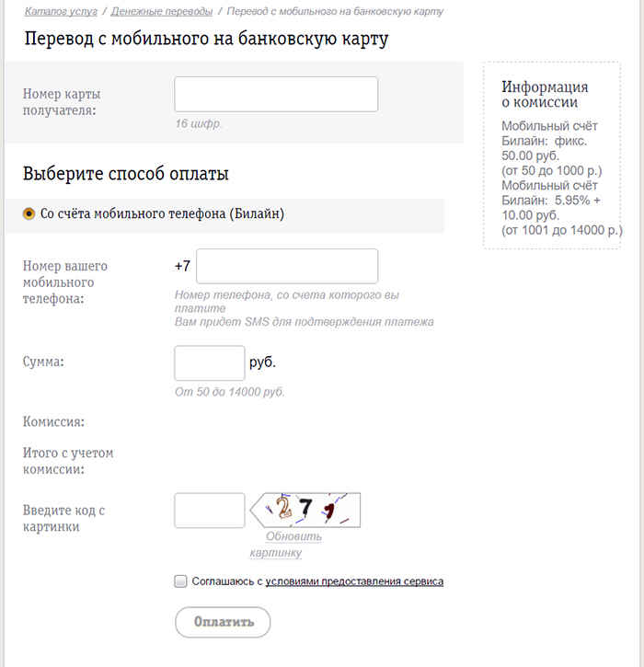Open условиями предоставления сервиса terms link
The height and width of the screenshot is (667, 644).
click(354, 581)
